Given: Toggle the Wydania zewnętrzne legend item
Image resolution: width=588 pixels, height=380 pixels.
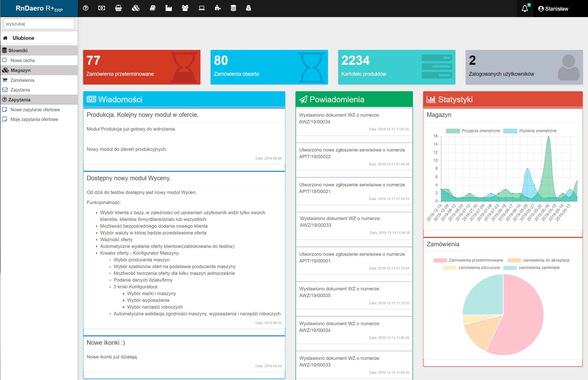Looking at the screenshot, I should coord(530,131).
